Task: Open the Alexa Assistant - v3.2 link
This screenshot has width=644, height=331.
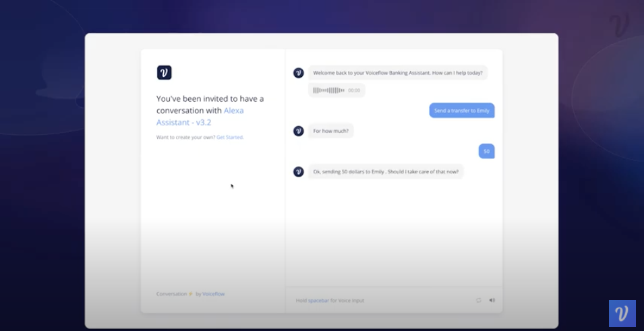Action: coord(200,116)
